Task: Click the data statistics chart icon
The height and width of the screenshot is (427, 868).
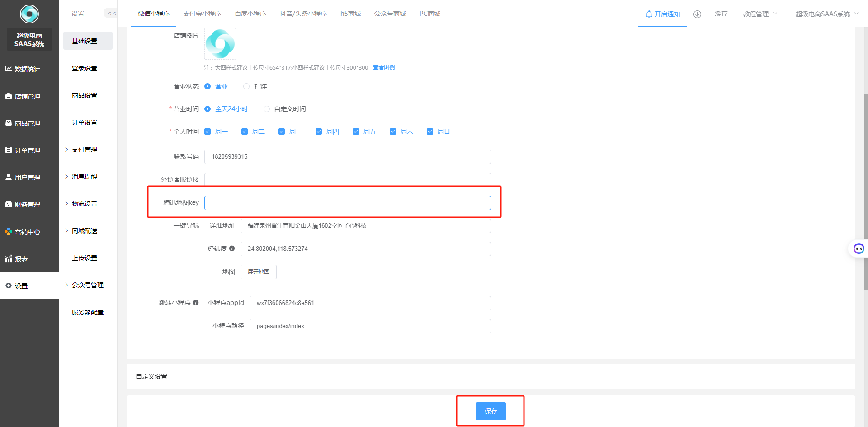Action: point(8,69)
